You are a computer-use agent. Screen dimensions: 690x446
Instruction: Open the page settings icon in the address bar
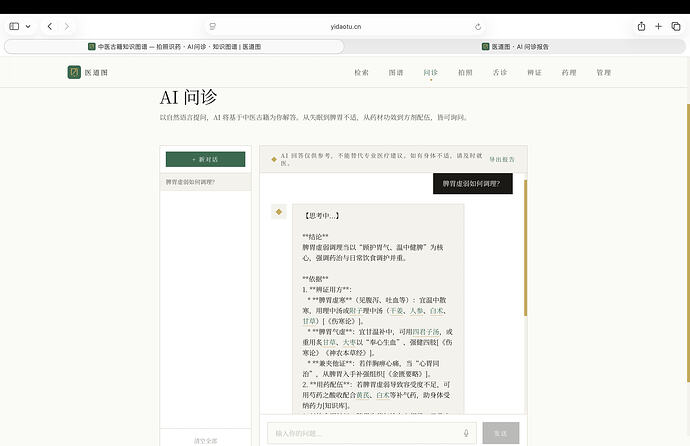[x=213, y=26]
